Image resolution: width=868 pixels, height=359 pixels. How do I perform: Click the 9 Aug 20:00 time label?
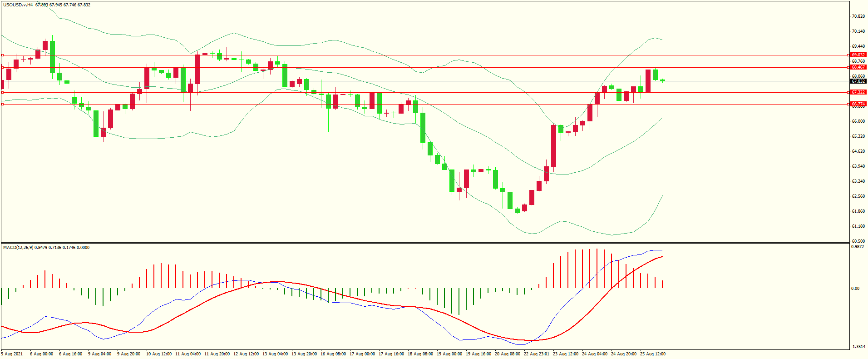pyautogui.click(x=128, y=354)
